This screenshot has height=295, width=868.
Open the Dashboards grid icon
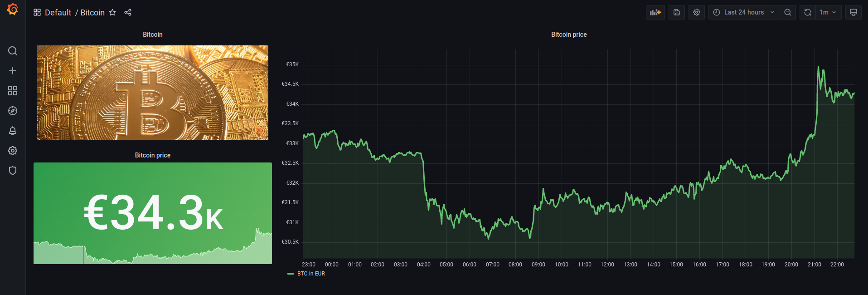[x=13, y=91]
